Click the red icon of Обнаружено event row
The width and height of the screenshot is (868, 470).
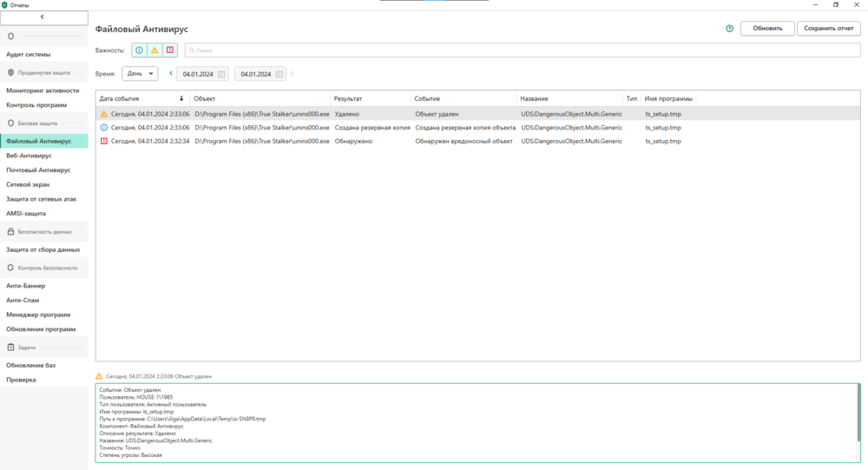[104, 141]
